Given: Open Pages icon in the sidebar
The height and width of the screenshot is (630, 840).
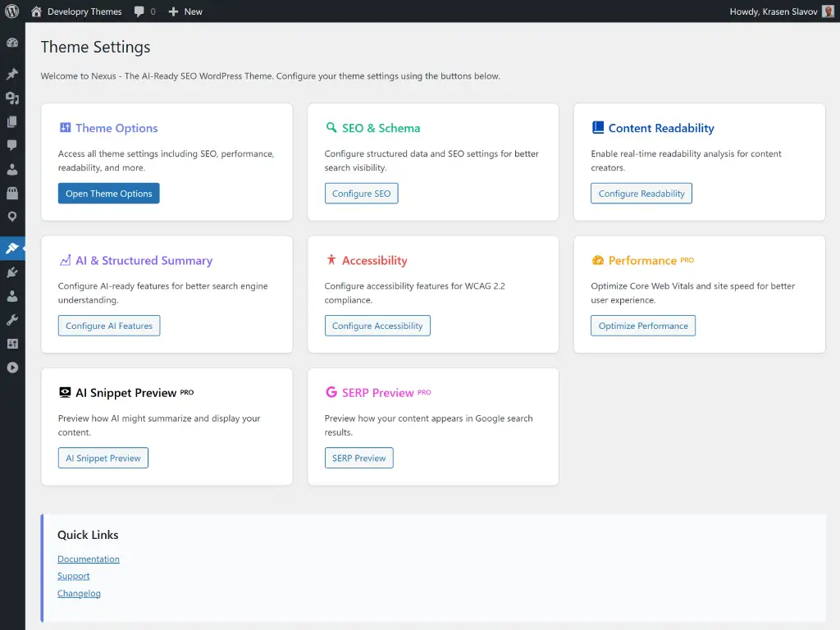Looking at the screenshot, I should click(x=12, y=122).
